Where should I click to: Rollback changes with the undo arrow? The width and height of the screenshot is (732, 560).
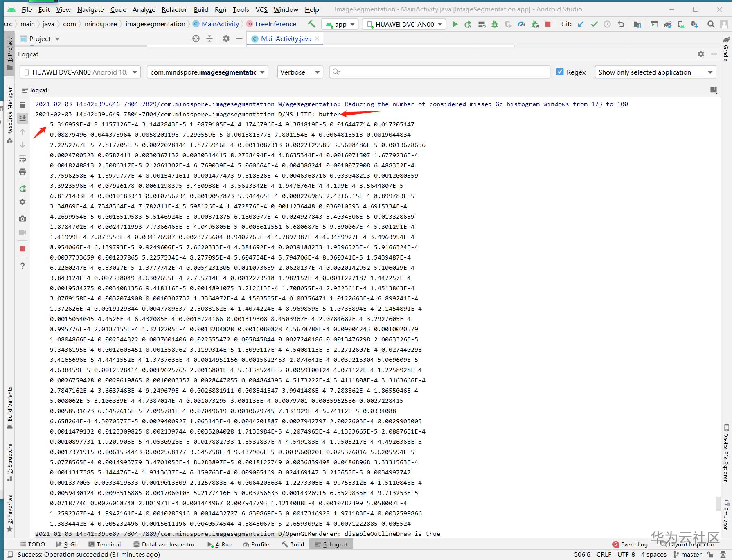pos(621,24)
